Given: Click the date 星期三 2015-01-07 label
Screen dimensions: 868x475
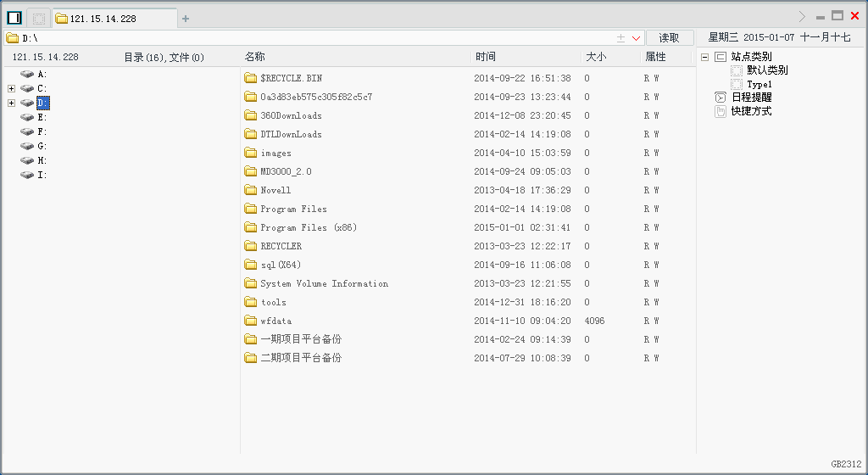Looking at the screenshot, I should pos(751,37).
